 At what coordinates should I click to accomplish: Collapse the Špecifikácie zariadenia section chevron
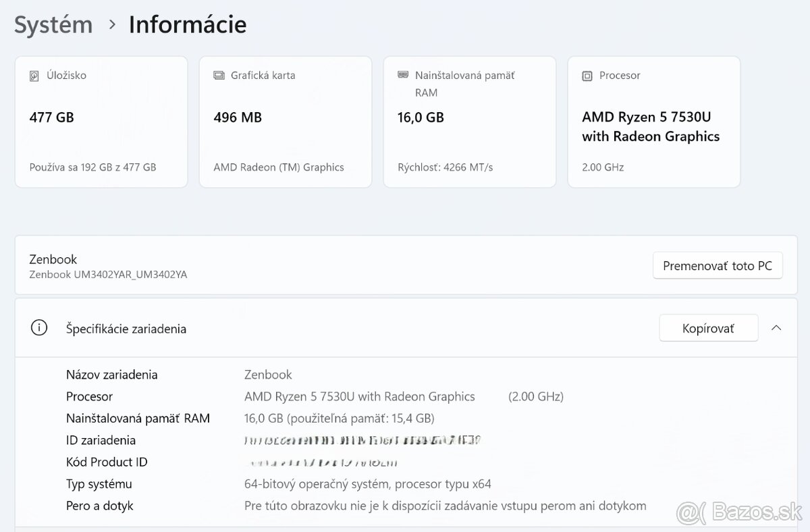click(x=776, y=328)
